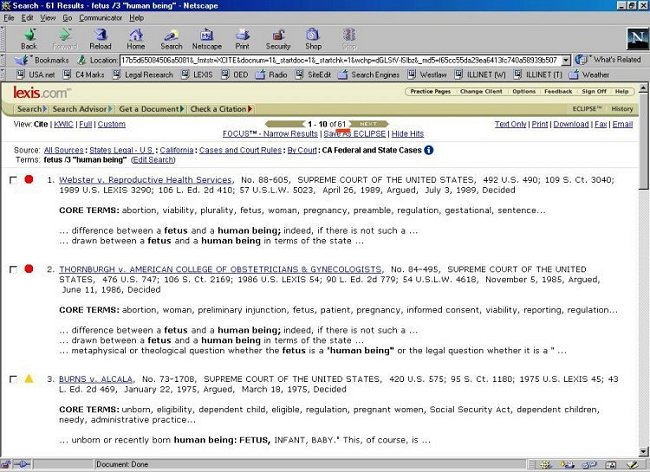Click the Download link

tap(571, 124)
